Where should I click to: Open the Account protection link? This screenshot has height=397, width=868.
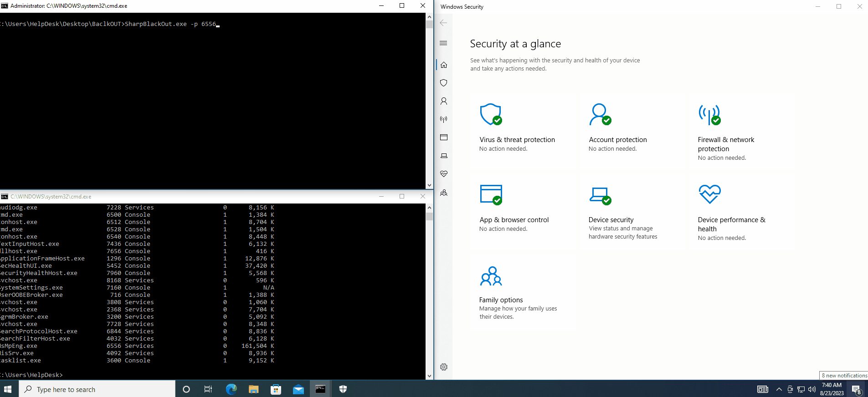(618, 140)
